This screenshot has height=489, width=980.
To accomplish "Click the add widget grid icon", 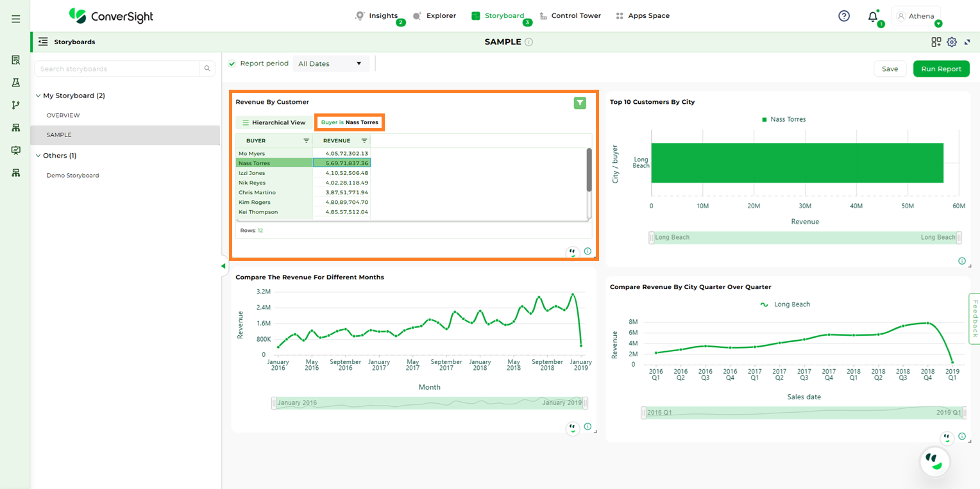I will [936, 42].
